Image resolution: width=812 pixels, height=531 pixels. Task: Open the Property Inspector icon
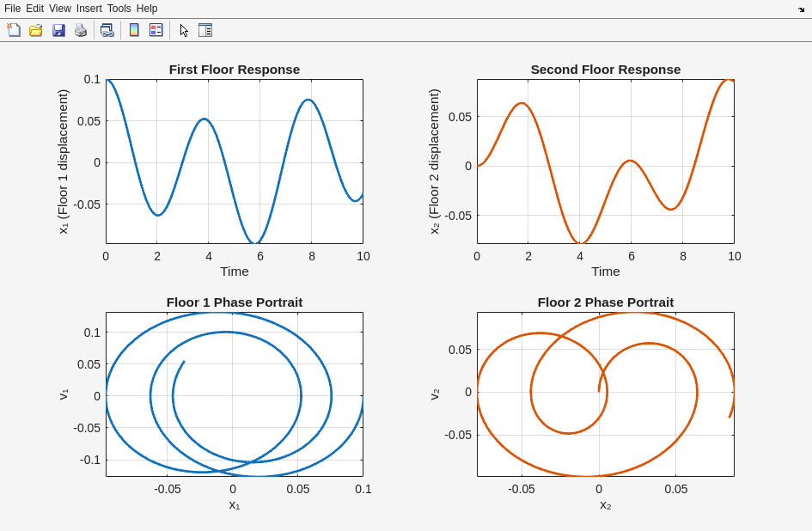pyautogui.click(x=205, y=30)
